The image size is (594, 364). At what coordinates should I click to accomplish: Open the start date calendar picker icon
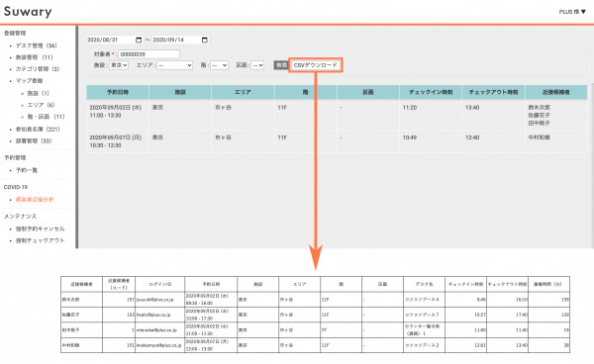(x=139, y=40)
